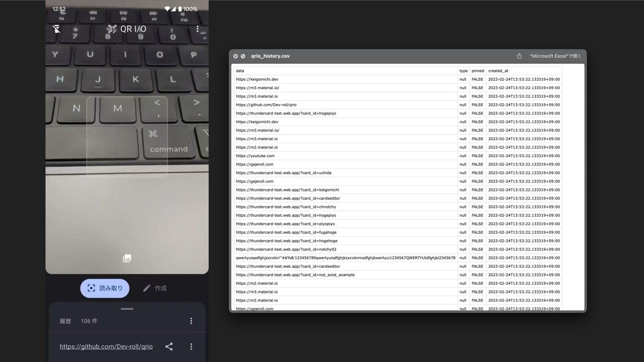Open the https://github.com/Dev-roll/qrio link
Image resolution: width=644 pixels, height=362 pixels.
click(106, 347)
